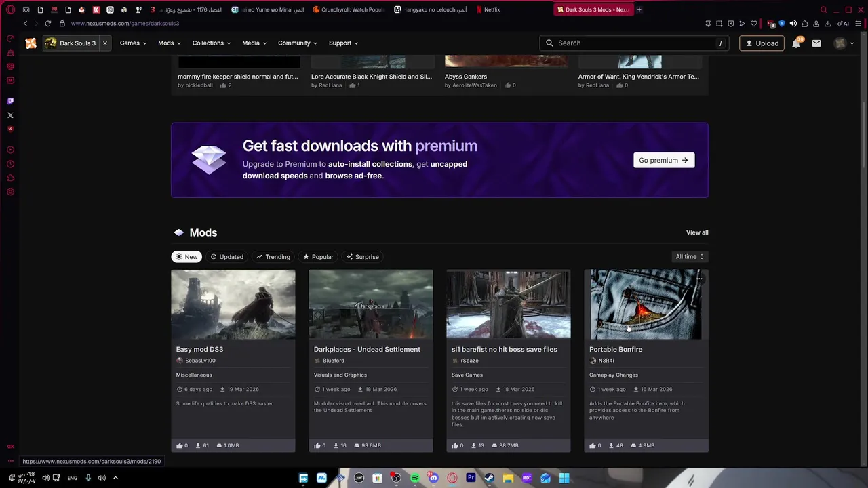
Task: Select the Surprise mods filter
Action: tap(362, 257)
